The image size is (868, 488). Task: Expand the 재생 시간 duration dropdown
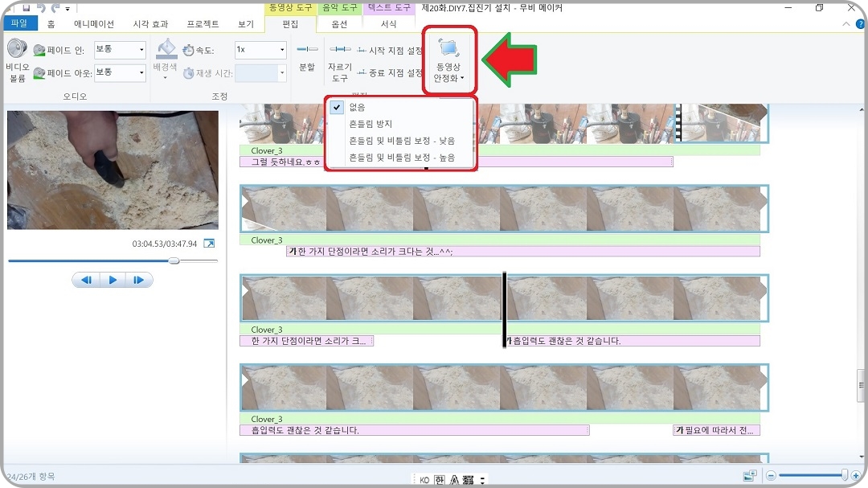(280, 72)
